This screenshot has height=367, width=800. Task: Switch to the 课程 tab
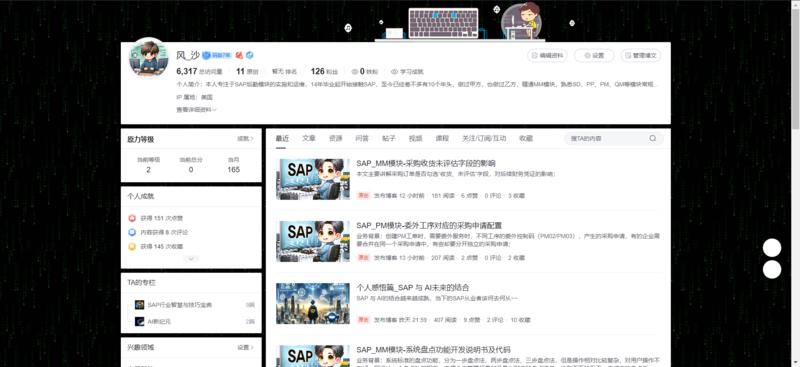(442, 138)
